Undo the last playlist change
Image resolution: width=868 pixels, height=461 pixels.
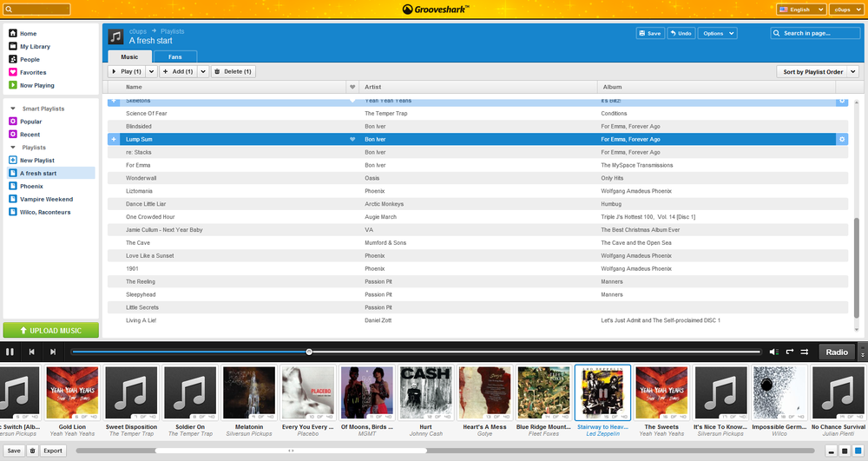[681, 33]
